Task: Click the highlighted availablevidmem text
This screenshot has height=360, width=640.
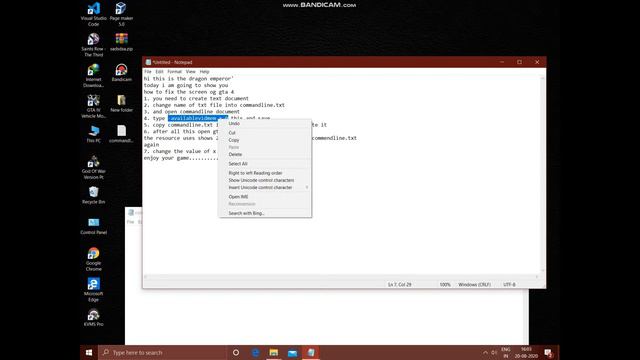Action: click(x=198, y=118)
